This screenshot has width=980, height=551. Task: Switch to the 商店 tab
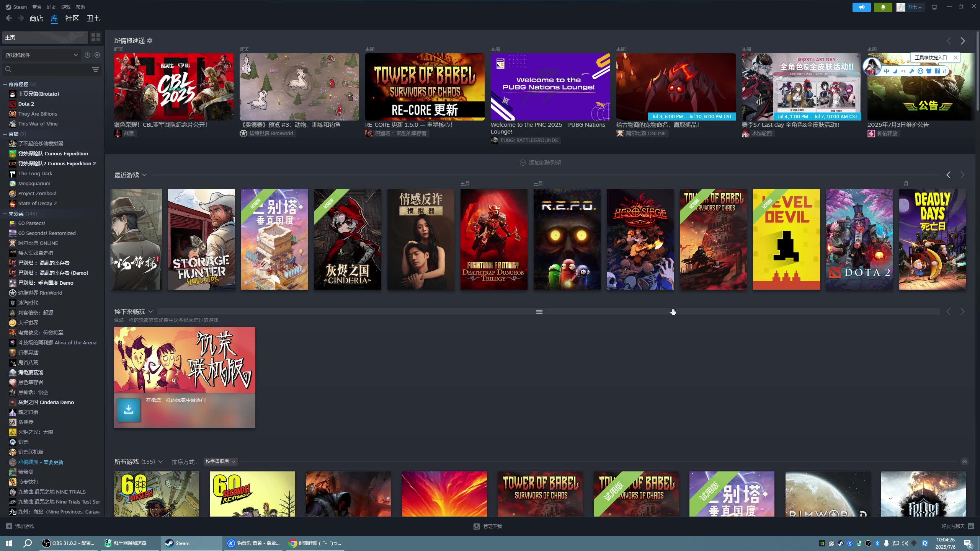36,18
